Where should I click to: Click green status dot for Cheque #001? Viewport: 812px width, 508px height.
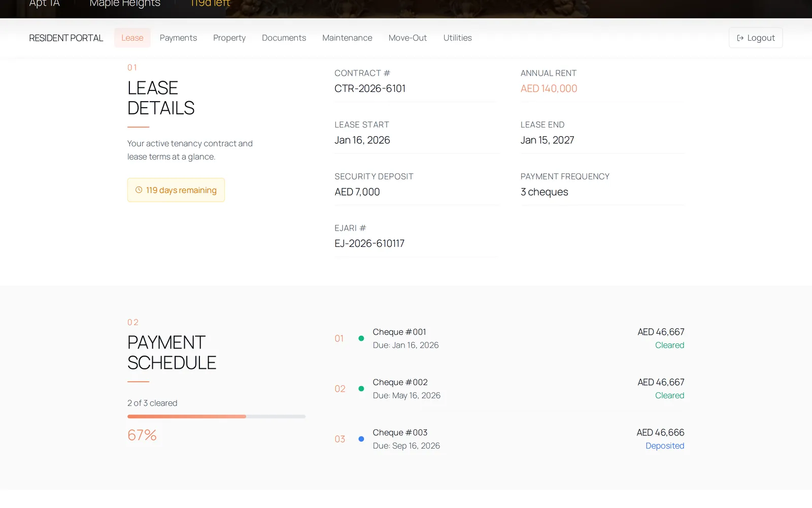(x=361, y=338)
